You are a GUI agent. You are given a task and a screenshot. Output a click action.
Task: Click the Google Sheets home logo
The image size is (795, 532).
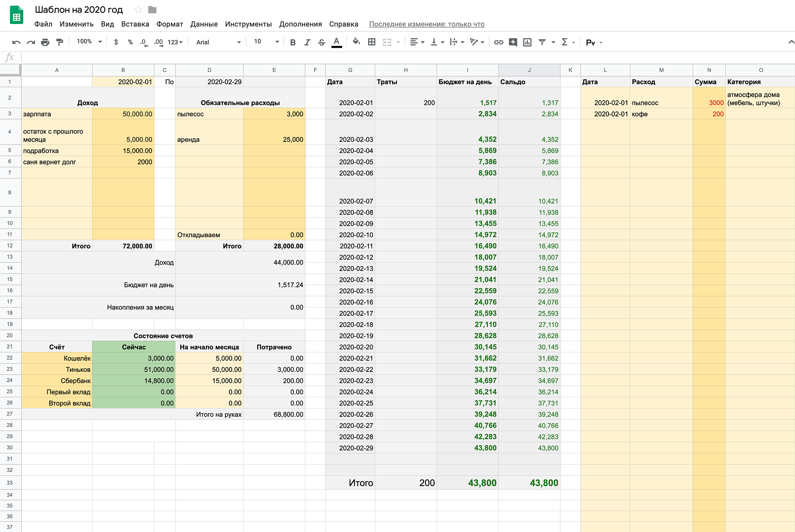point(16,15)
